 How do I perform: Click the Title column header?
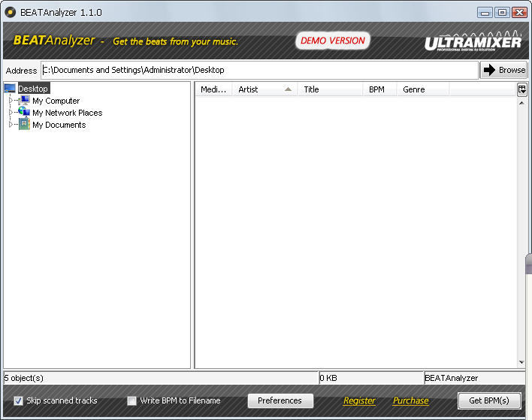pyautogui.click(x=330, y=89)
